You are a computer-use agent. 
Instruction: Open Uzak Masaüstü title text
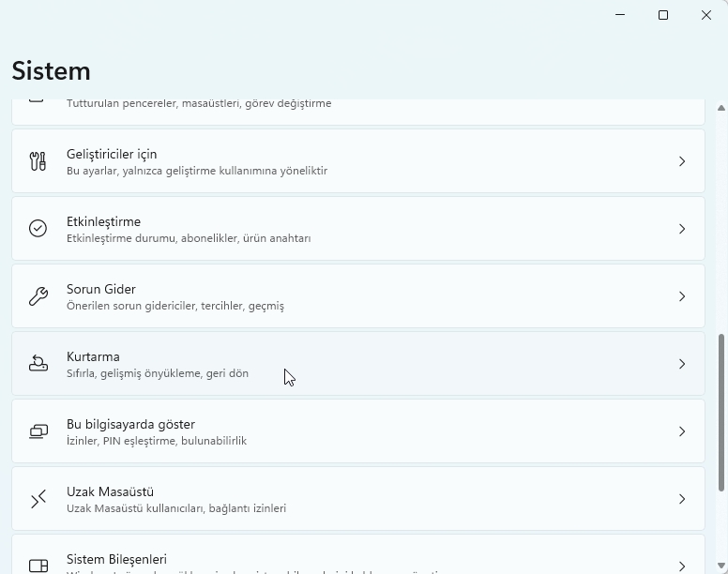[110, 491]
